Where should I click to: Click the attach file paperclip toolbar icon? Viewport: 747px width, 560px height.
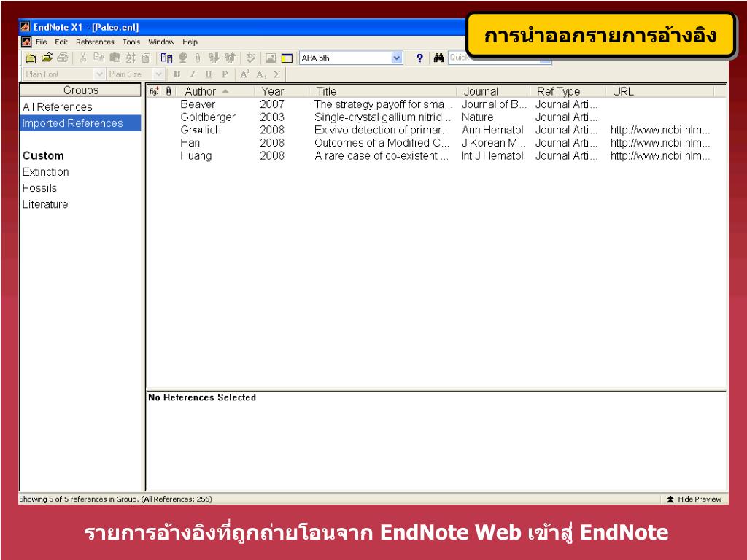(198, 58)
